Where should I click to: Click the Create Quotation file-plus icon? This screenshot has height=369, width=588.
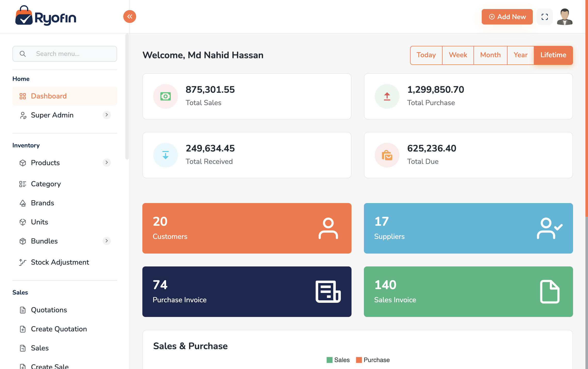click(x=23, y=329)
